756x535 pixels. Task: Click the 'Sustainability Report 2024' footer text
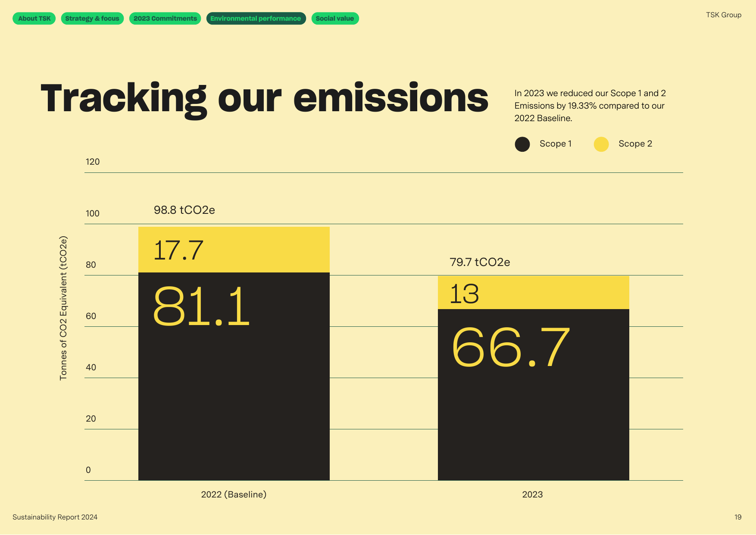(x=55, y=517)
